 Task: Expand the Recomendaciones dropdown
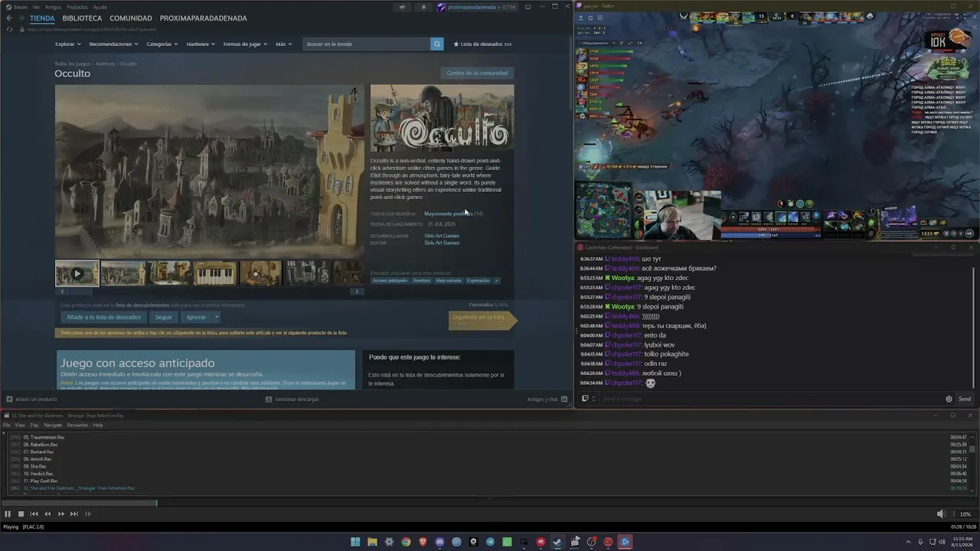tap(113, 44)
